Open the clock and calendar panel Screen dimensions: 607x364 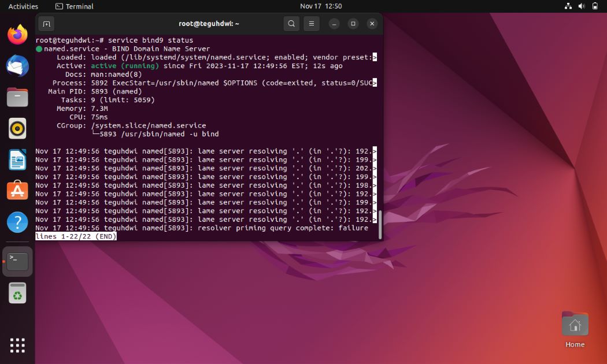pos(321,6)
